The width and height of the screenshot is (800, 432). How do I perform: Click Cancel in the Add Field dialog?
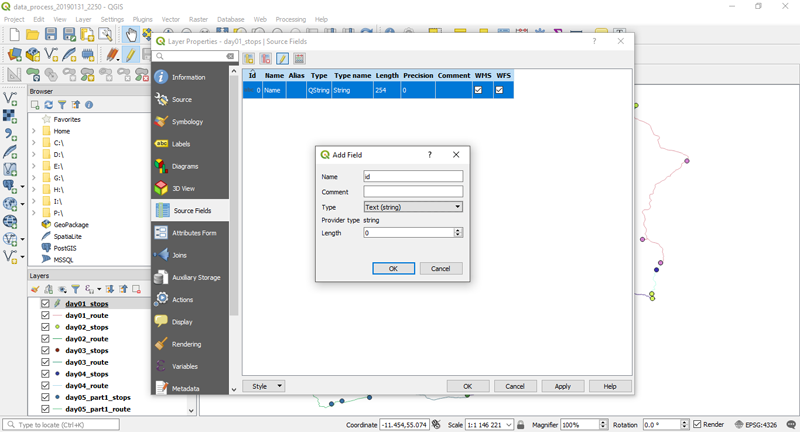441,268
